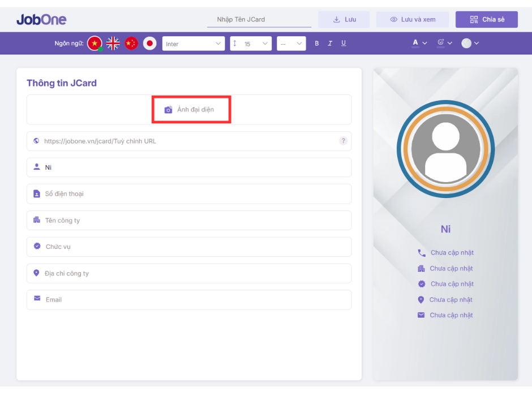Select Japanese flag language
This screenshot has height=396, width=532.
(x=149, y=44)
